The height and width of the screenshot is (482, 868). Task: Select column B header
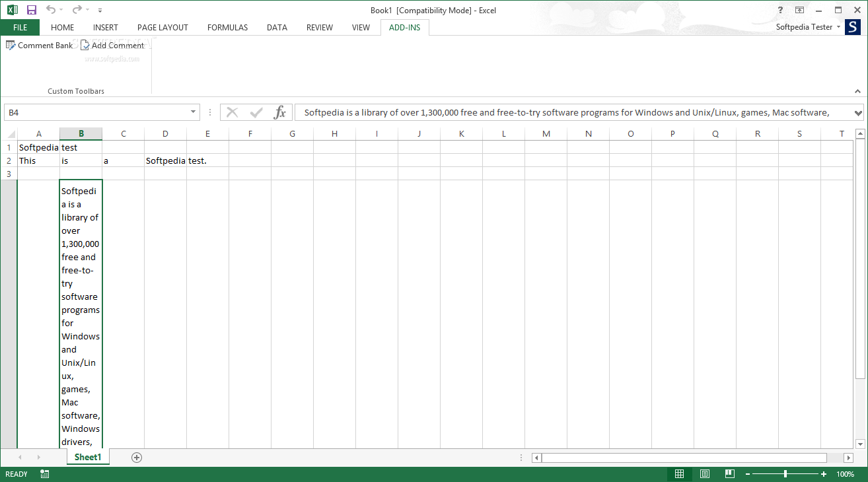pos(81,134)
